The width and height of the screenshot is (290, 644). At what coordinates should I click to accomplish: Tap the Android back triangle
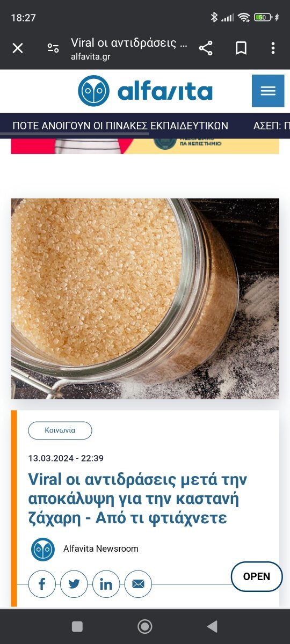[x=212, y=626]
